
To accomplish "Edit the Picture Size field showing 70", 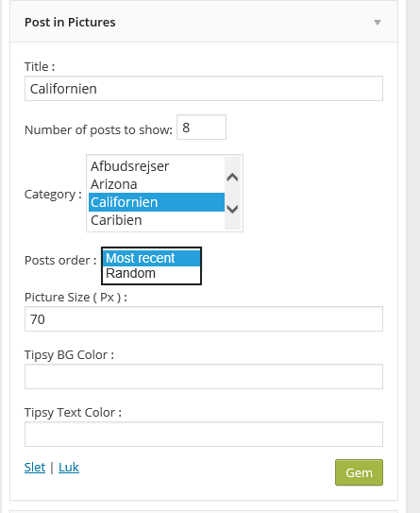I will tap(204, 319).
